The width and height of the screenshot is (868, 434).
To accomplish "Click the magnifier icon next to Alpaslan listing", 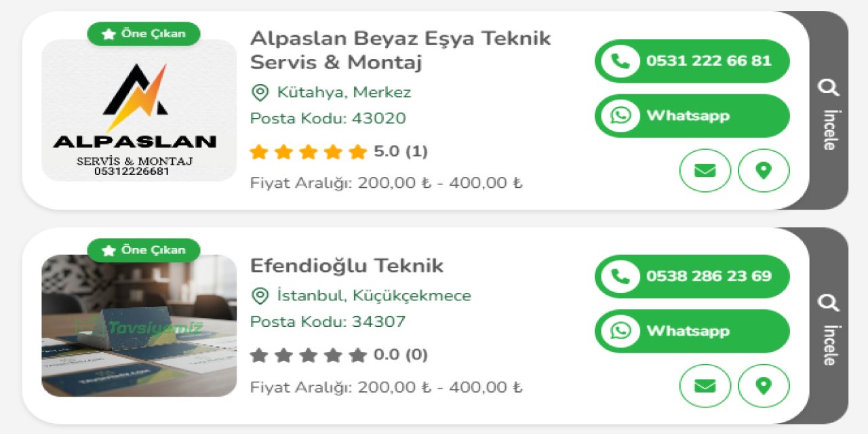I will coord(828,87).
